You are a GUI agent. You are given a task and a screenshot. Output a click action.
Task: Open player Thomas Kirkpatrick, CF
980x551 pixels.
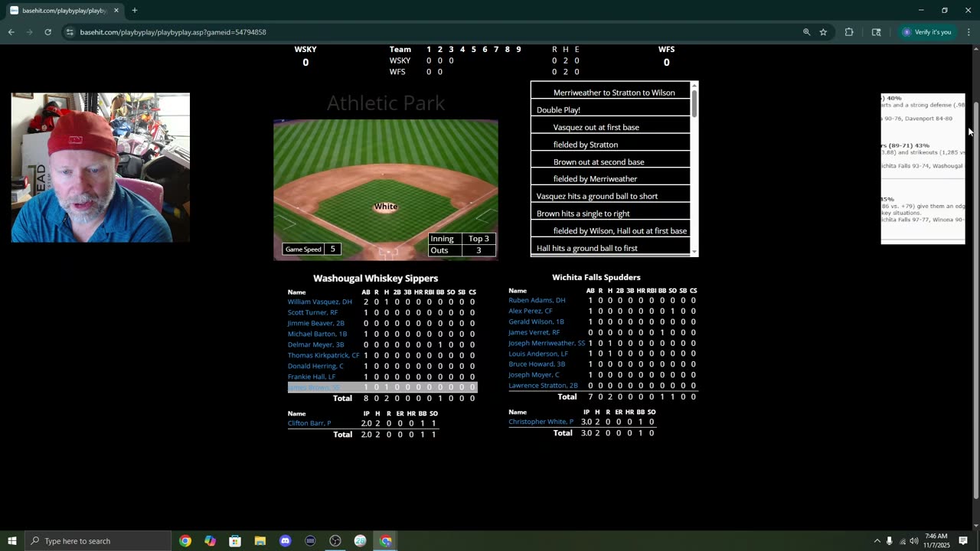pos(323,355)
